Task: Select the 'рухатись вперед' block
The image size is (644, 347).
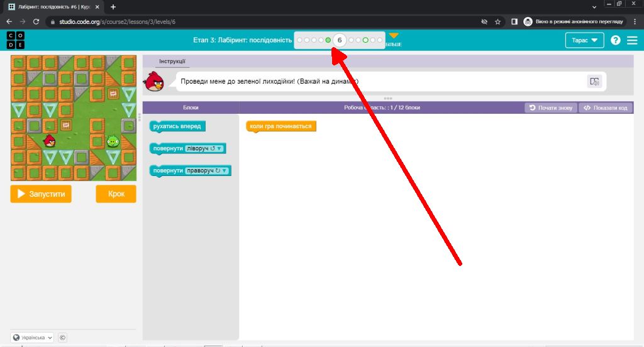Action: [177, 126]
